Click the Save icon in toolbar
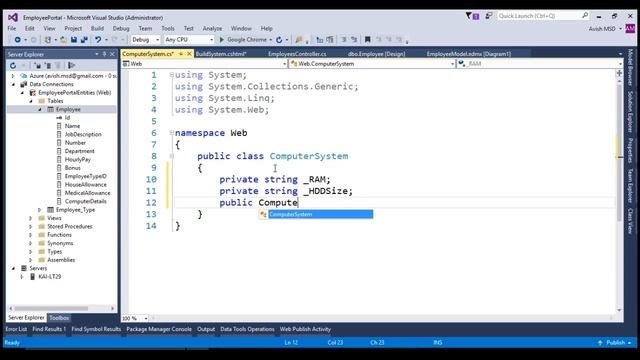The height and width of the screenshot is (360, 640). point(74,40)
